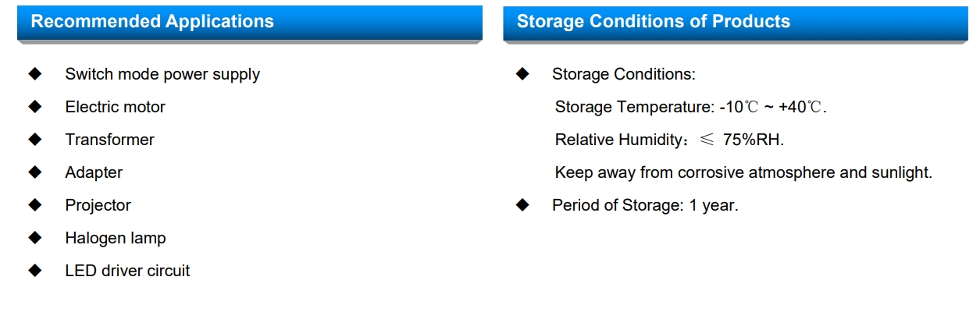Click the diamond bullet beside Switch mode power supply
The height and width of the screenshot is (323, 980).
pos(35,74)
